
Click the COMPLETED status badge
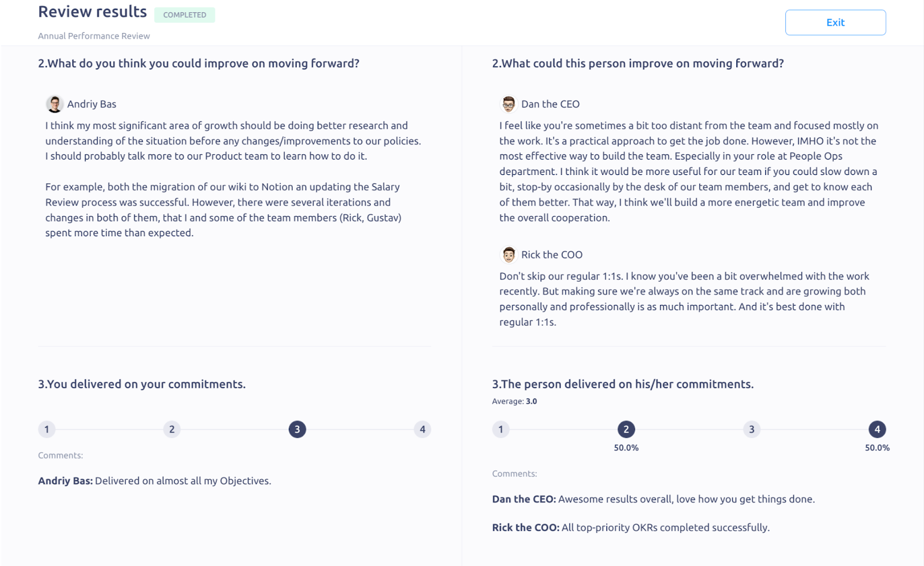(x=184, y=15)
